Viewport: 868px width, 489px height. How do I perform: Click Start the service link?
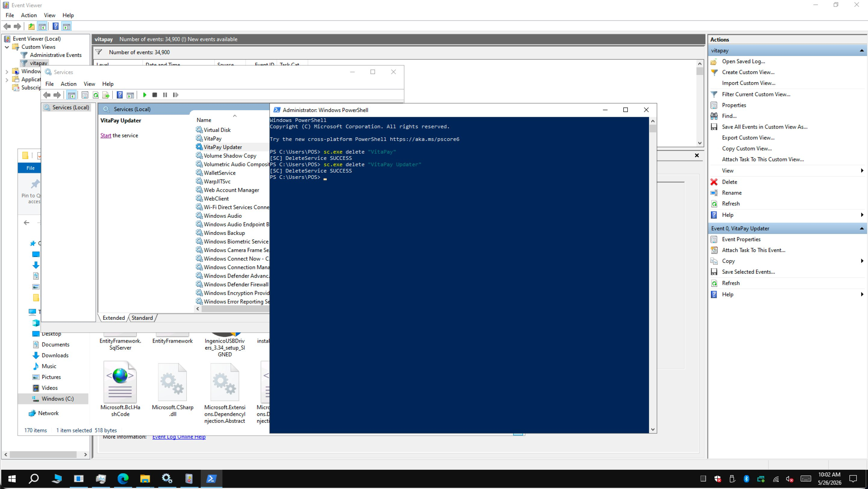(105, 135)
